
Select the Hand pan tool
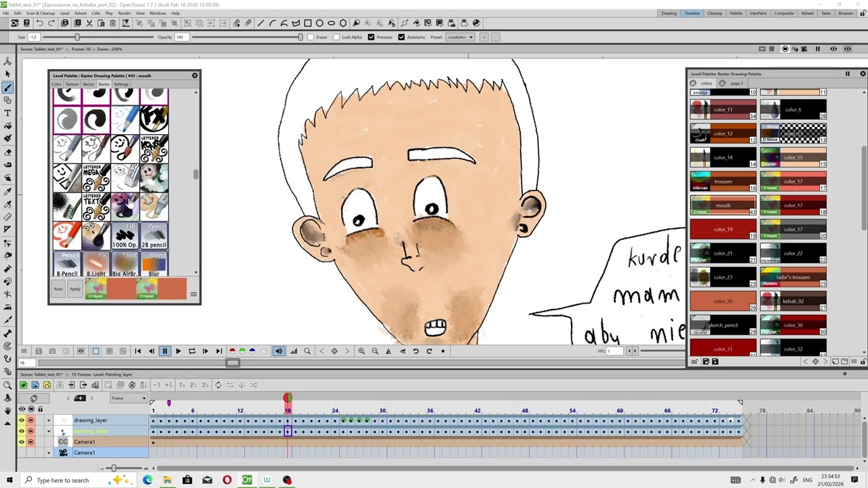tap(7, 411)
